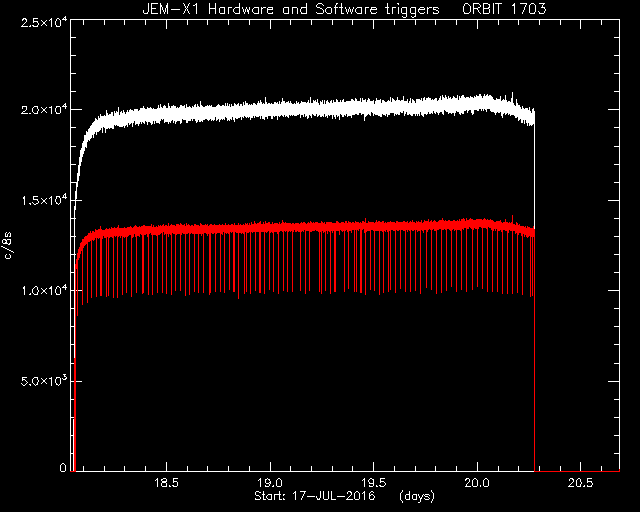Viewport: 640px width, 512px height.
Task: Click the Start: 17-JUL-2016 axis caption
Action: 315,496
